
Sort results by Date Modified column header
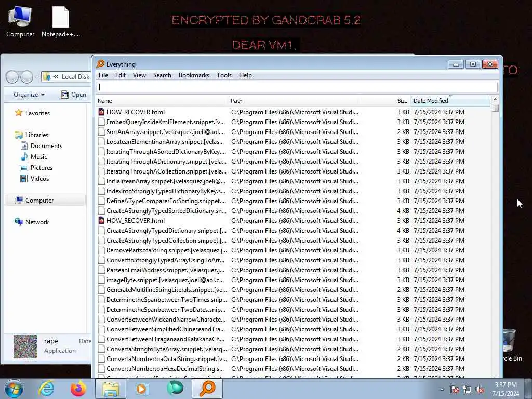[450, 101]
